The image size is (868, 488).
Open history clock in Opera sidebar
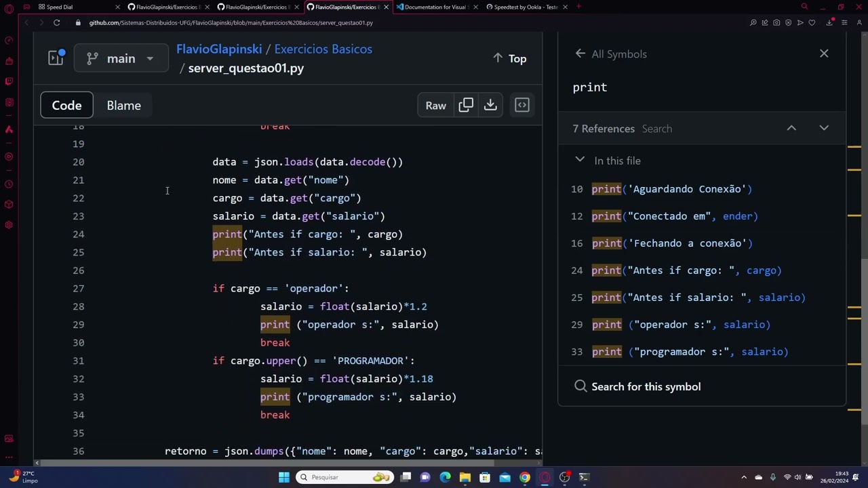tap(9, 184)
